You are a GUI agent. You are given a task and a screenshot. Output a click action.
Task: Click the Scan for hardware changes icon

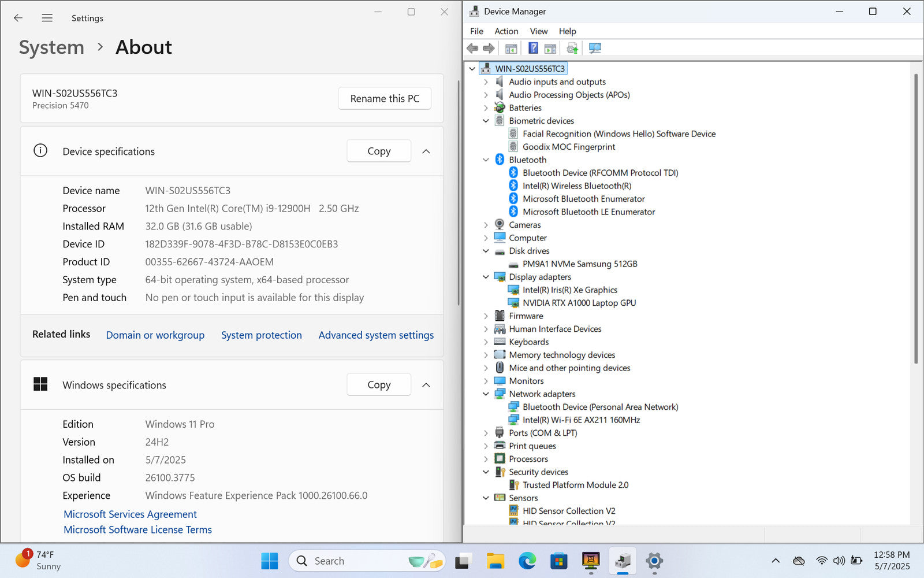tap(595, 48)
